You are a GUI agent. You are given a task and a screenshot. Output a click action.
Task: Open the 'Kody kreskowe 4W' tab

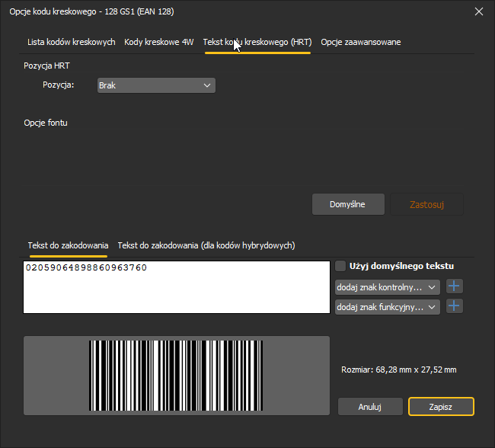pyautogui.click(x=159, y=42)
